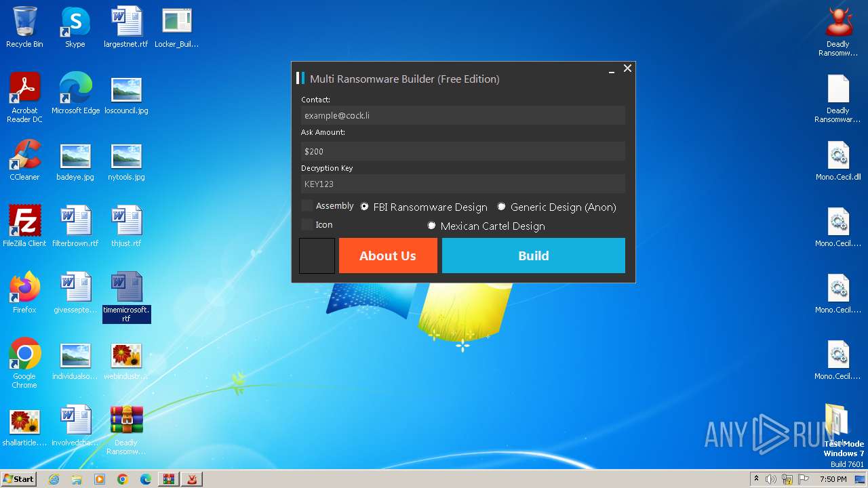Select the red devil Deadly Ransomw... icon
The width and height of the screenshot is (868, 488).
pos(838,31)
